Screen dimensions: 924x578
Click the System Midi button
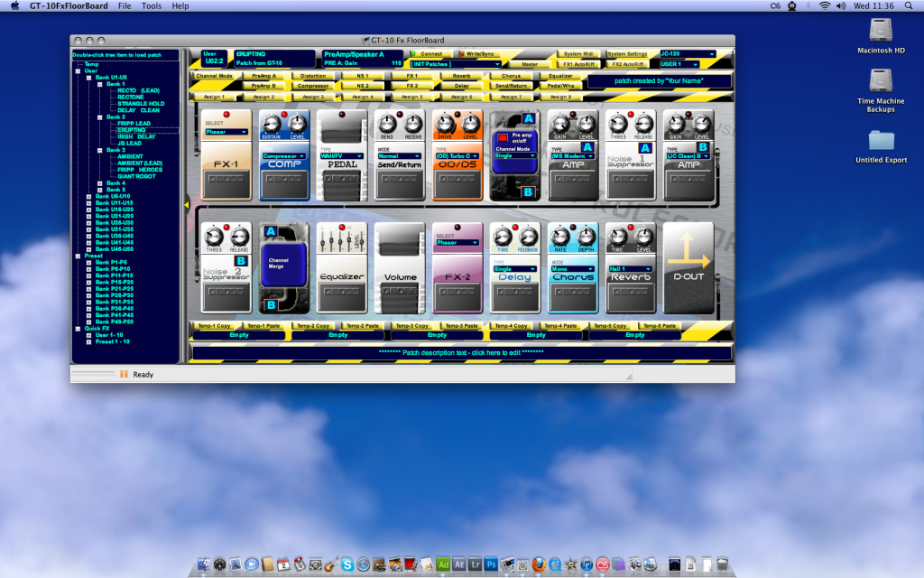[x=578, y=53]
